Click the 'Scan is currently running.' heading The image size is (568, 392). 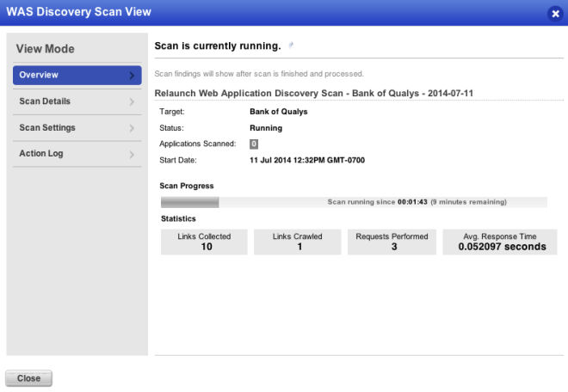pos(218,46)
